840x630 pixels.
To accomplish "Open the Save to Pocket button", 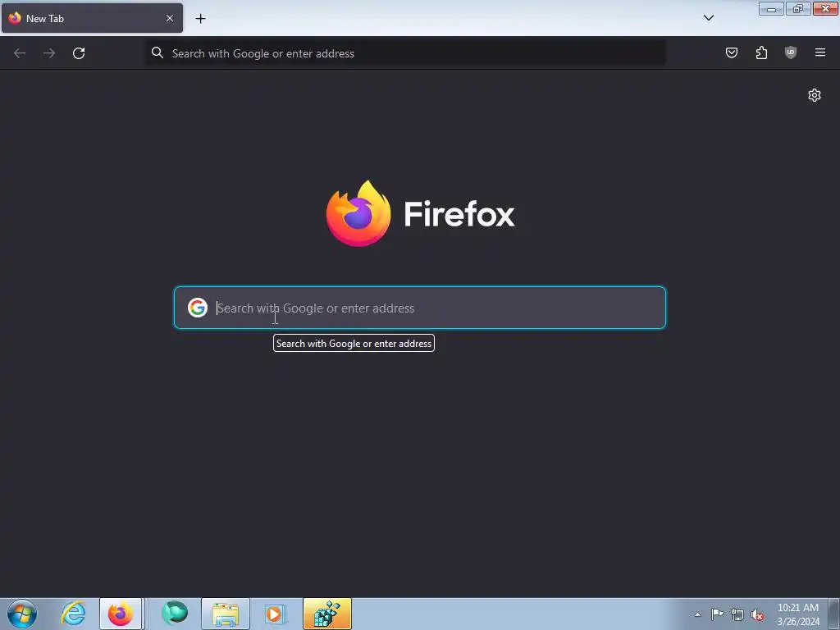I will 731,52.
